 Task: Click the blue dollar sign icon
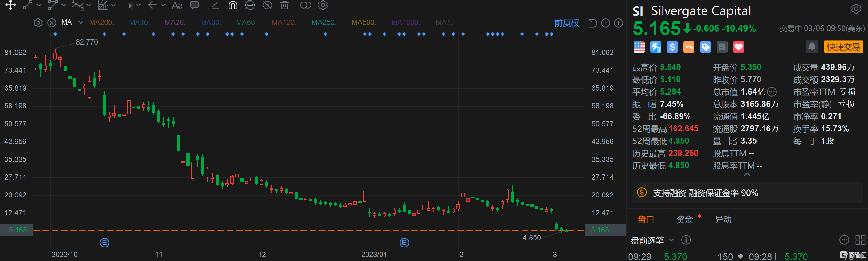point(672,47)
